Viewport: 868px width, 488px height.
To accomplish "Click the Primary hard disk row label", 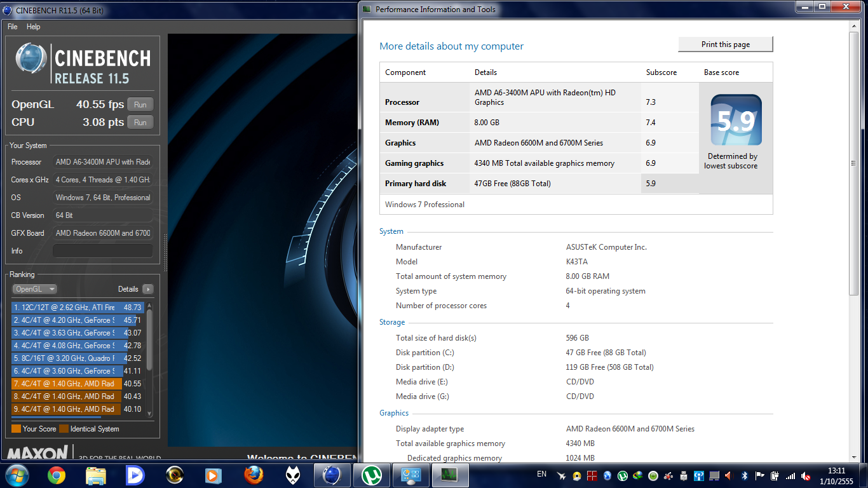I will [416, 184].
